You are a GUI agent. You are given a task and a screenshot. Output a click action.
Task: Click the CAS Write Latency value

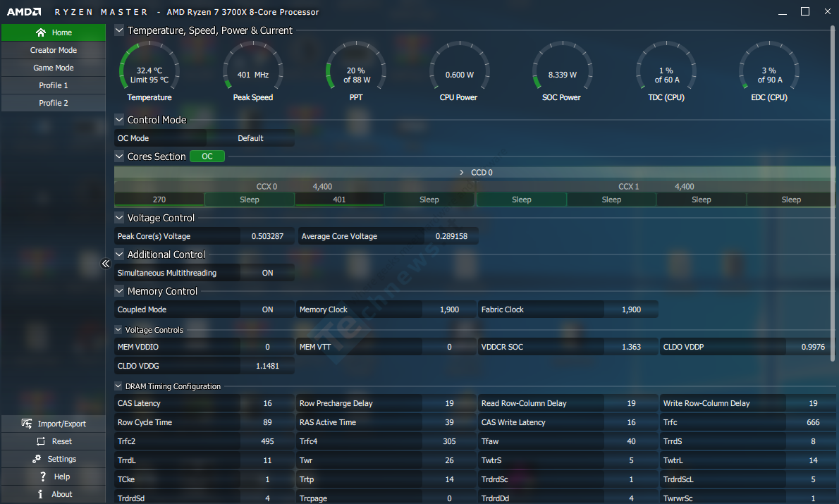[632, 423]
